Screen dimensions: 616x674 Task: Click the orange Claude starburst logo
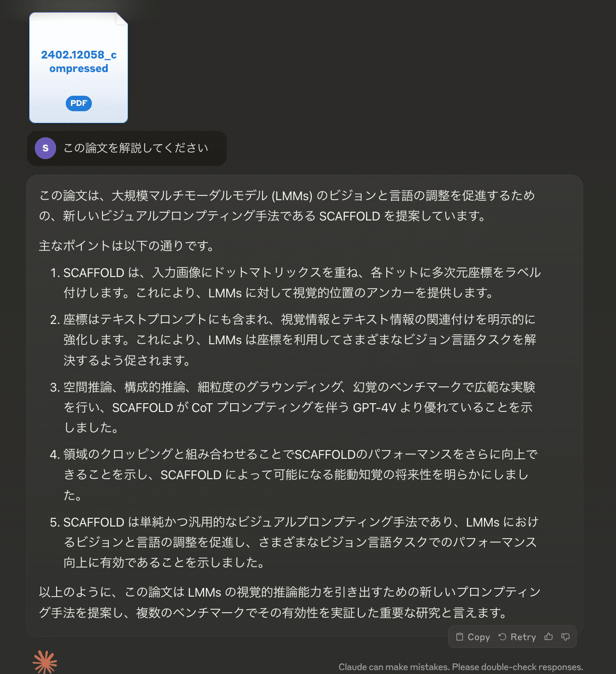[45, 662]
